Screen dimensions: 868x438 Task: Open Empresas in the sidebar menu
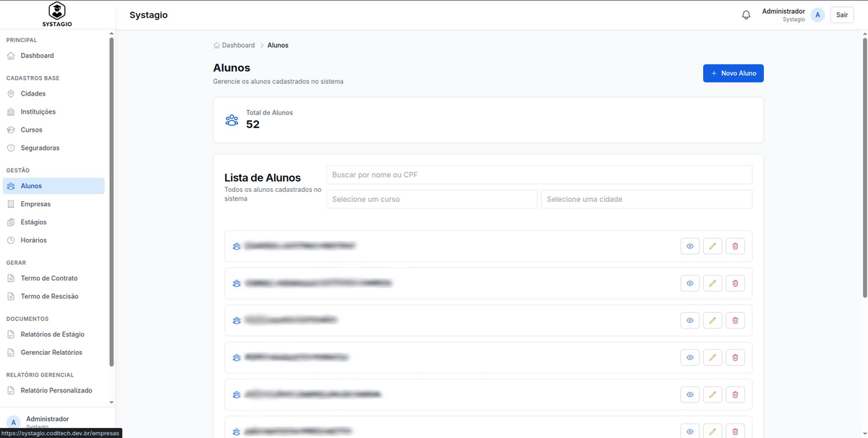pos(35,204)
